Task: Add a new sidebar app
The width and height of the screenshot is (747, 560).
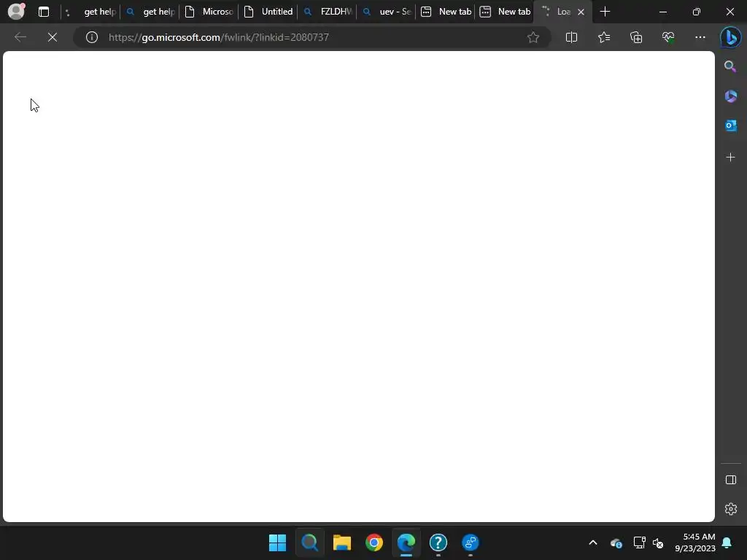Action: click(x=730, y=157)
